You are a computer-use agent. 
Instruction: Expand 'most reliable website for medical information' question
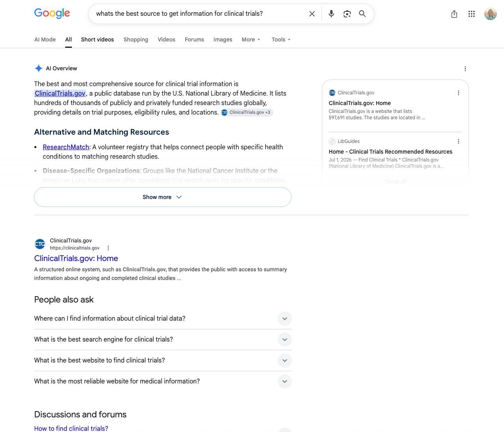(163, 381)
